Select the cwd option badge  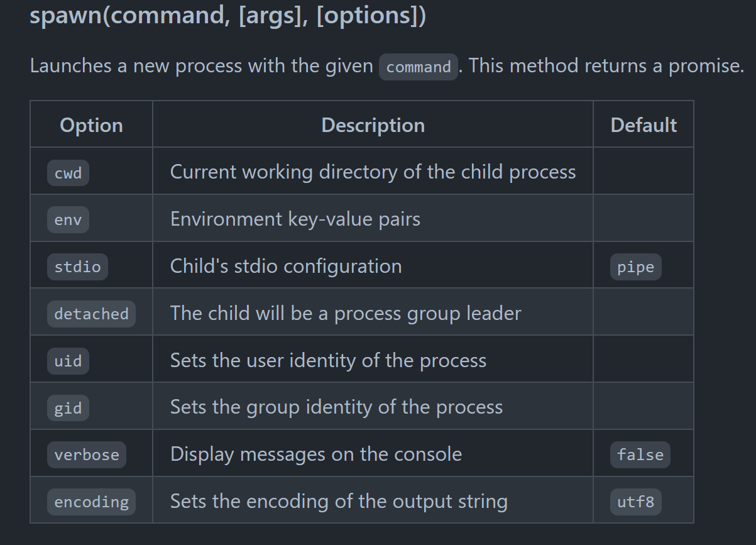68,173
